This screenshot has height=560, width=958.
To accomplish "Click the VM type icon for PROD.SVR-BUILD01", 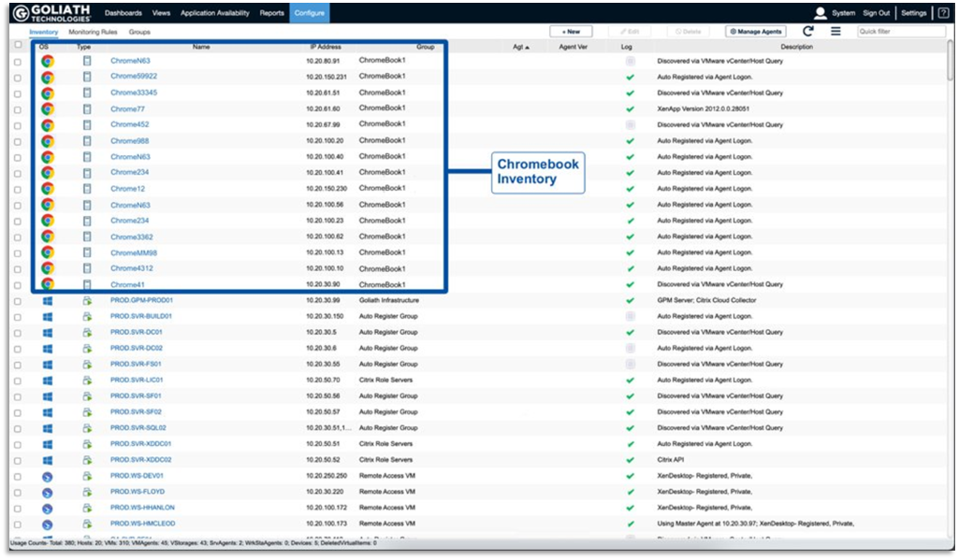I will tap(87, 316).
